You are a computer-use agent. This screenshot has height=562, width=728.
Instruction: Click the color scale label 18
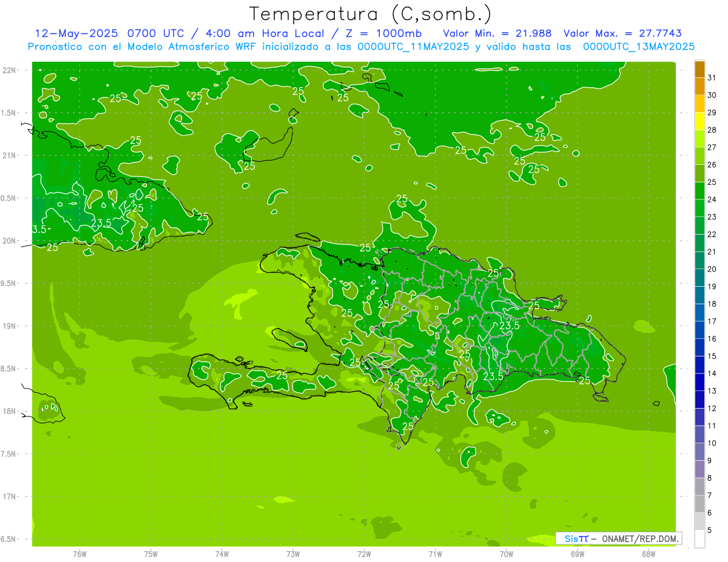tap(712, 304)
